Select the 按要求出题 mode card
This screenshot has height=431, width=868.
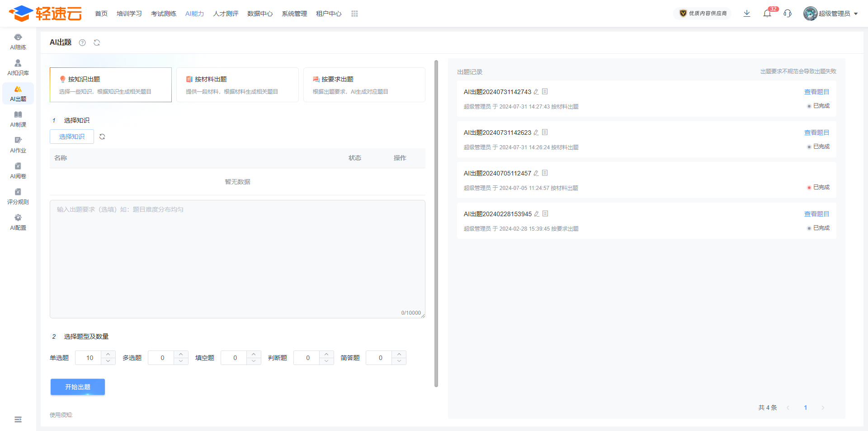(x=364, y=85)
